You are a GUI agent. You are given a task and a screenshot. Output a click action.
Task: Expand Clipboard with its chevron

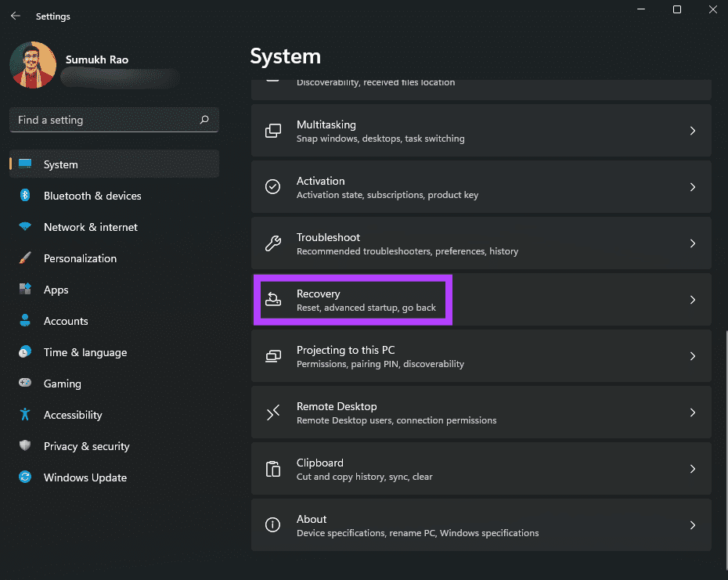click(692, 469)
